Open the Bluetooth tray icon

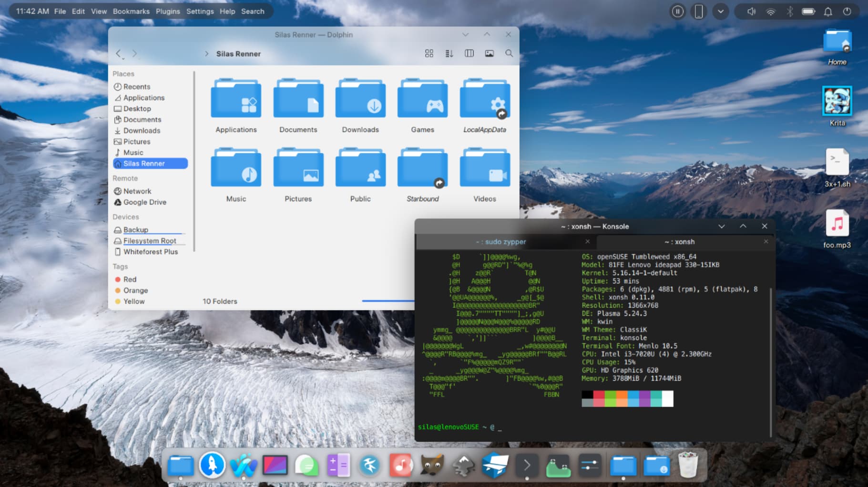(789, 11)
